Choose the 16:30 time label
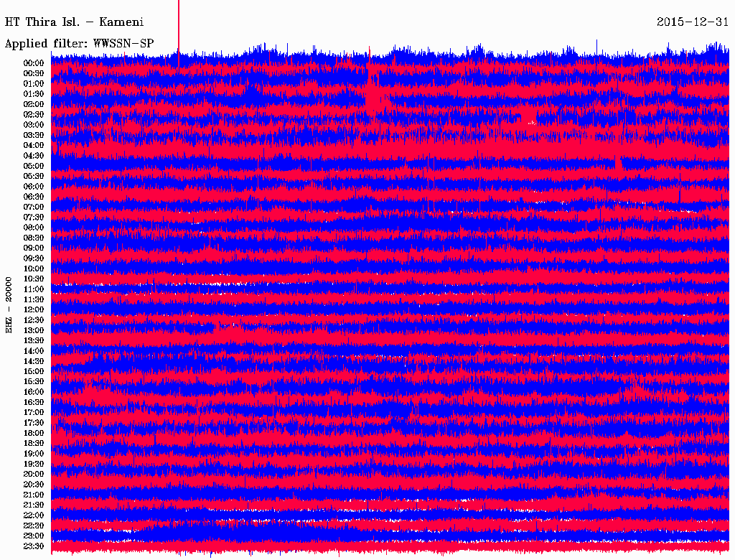This screenshot has width=735, height=560. [x=34, y=402]
